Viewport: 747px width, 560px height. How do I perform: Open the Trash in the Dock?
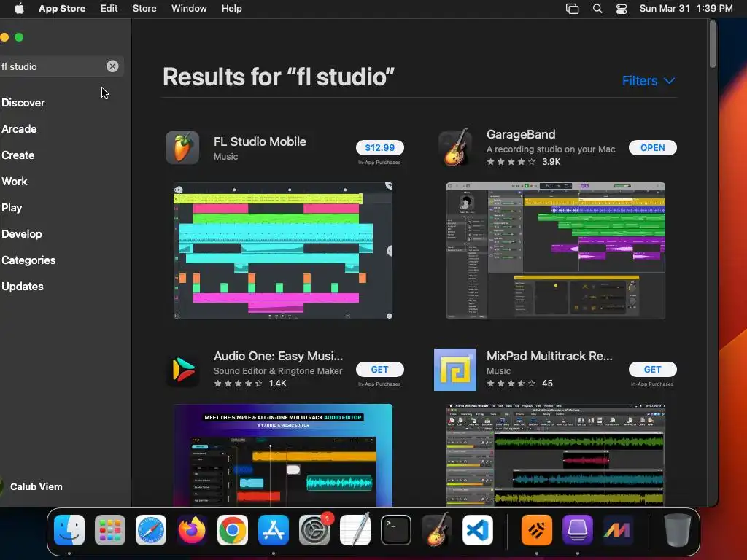pyautogui.click(x=678, y=530)
